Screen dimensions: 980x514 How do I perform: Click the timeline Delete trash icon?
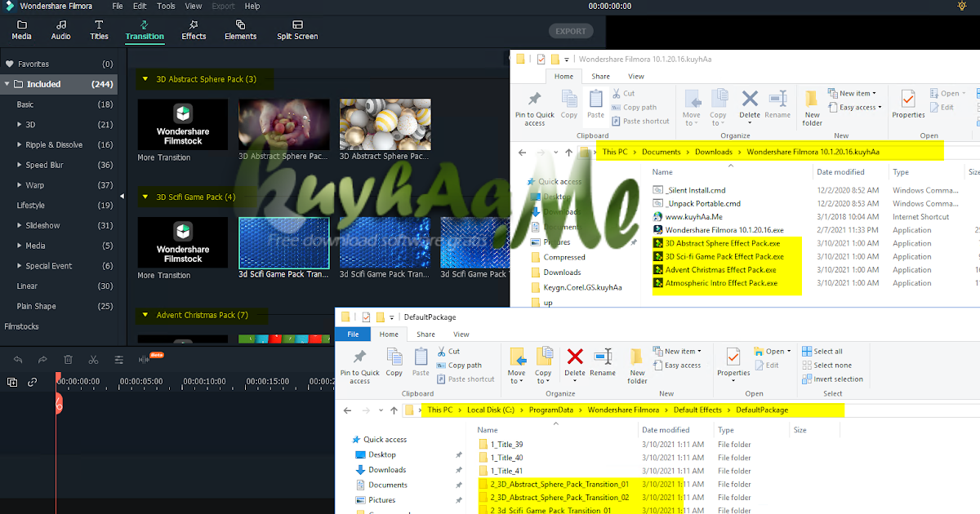coord(69,359)
